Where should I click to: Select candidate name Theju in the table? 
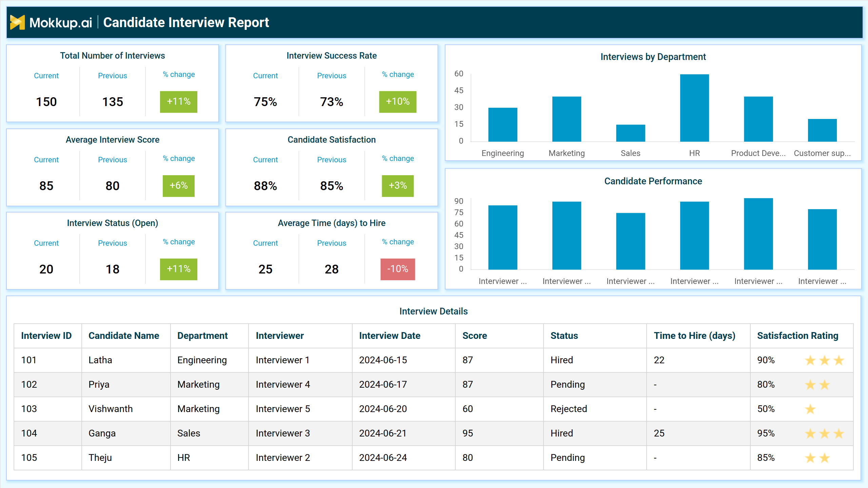(x=100, y=457)
